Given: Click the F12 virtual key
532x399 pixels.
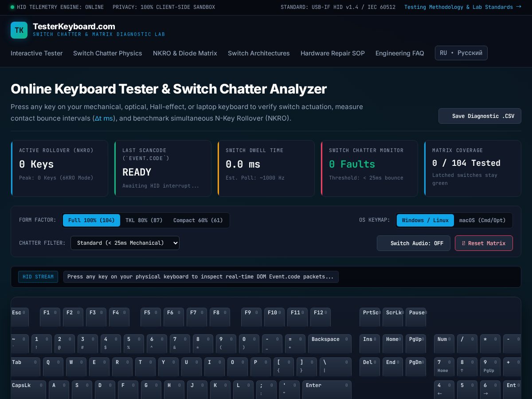Looking at the screenshot, I should [321, 317].
